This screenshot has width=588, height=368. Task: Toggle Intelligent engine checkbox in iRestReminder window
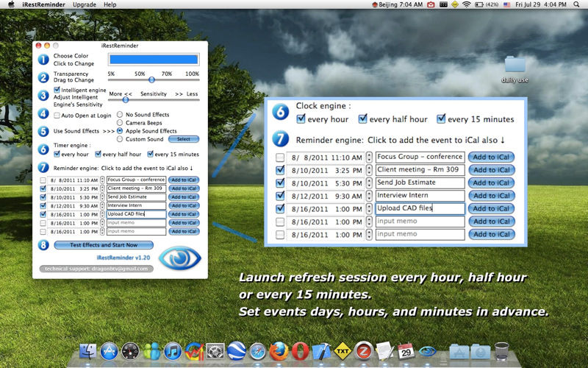coord(57,90)
